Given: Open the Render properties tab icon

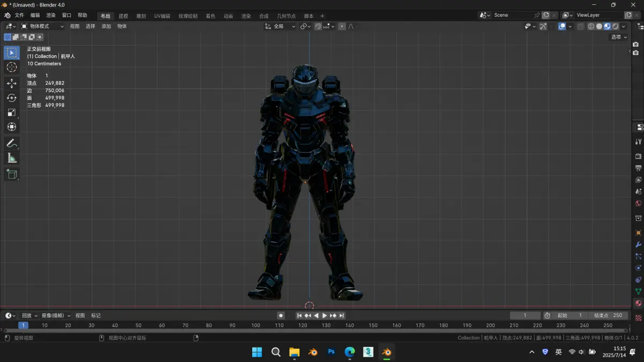Looking at the screenshot, I should tap(639, 156).
